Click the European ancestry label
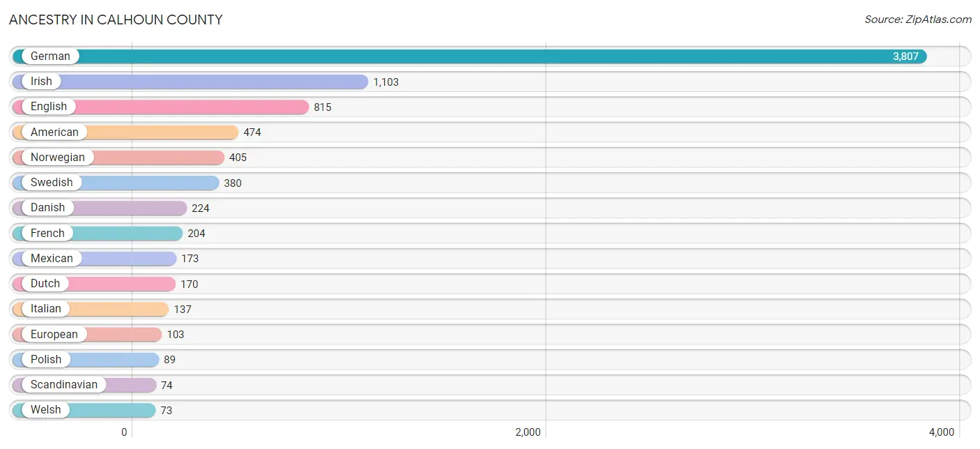This screenshot has height=449, width=980. (x=54, y=334)
